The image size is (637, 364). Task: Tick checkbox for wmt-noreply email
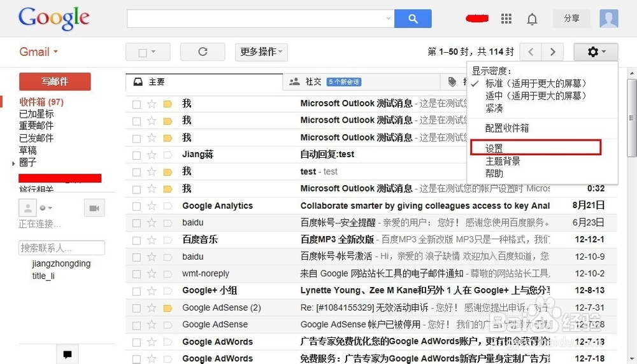pyautogui.click(x=136, y=275)
